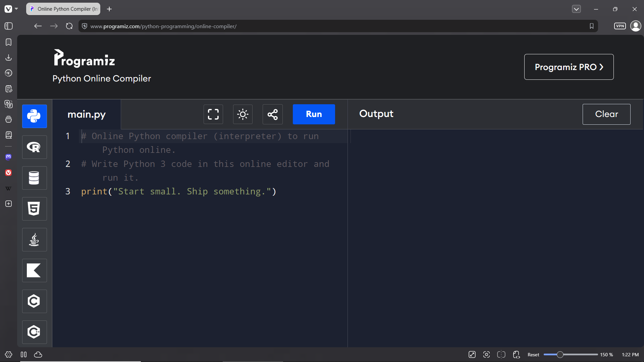Reload the current page
The height and width of the screenshot is (362, 644).
(69, 26)
